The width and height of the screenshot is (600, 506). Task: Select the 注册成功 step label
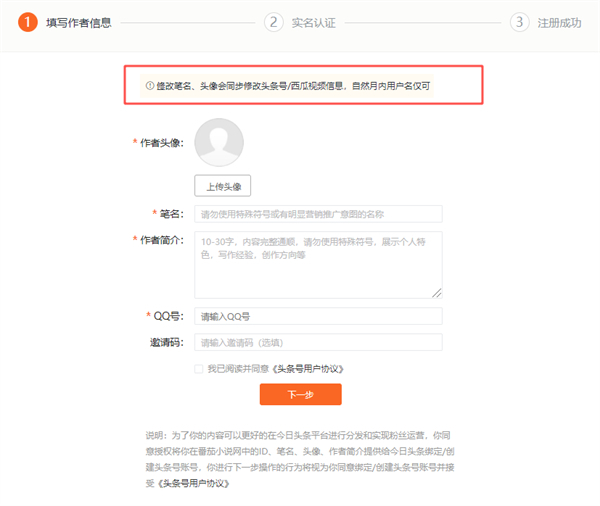(559, 22)
